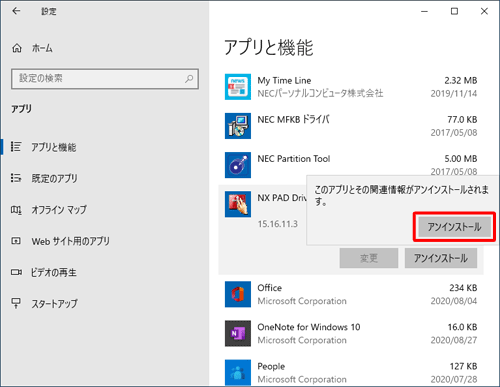
Task: Confirm アンインストール in the popup
Action: [x=454, y=227]
